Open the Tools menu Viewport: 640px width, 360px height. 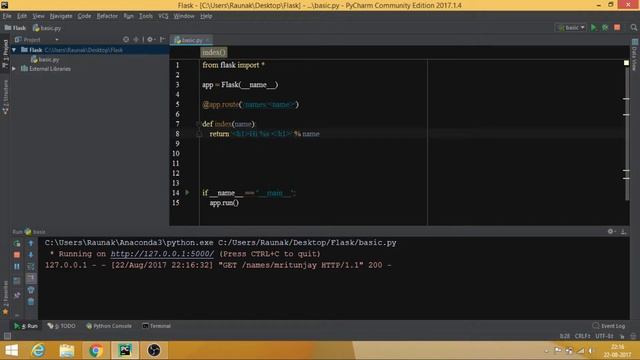point(146,16)
